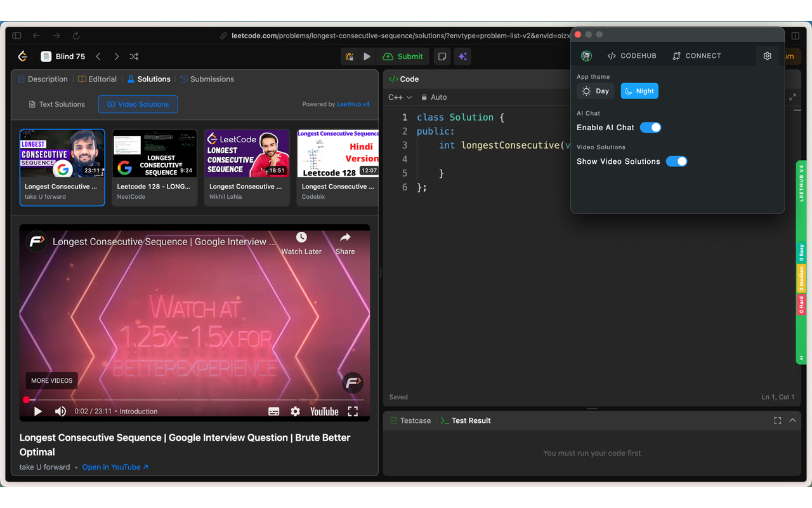This screenshot has height=508, width=812.
Task: Click the expand editor icon
Action: tap(792, 97)
